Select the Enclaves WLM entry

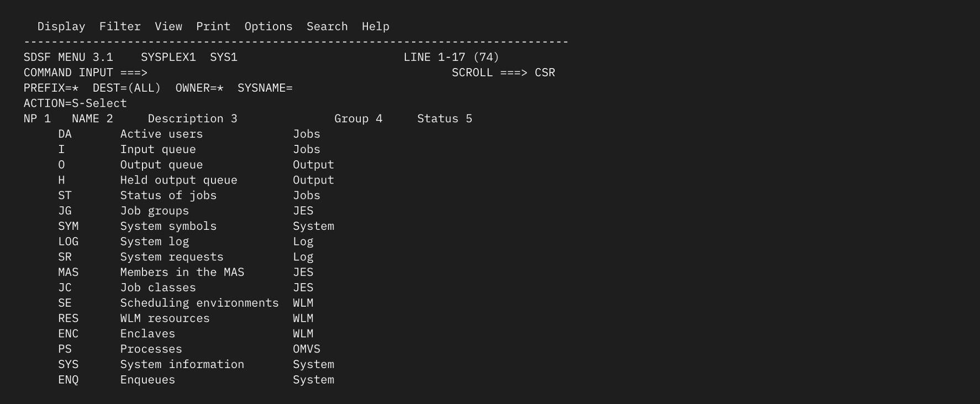click(147, 333)
